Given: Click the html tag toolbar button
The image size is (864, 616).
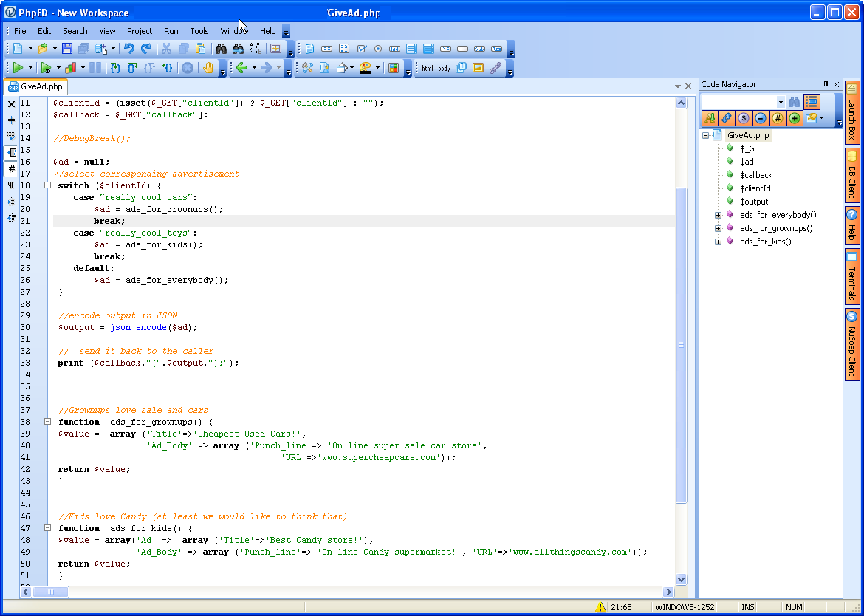Looking at the screenshot, I should click(428, 68).
